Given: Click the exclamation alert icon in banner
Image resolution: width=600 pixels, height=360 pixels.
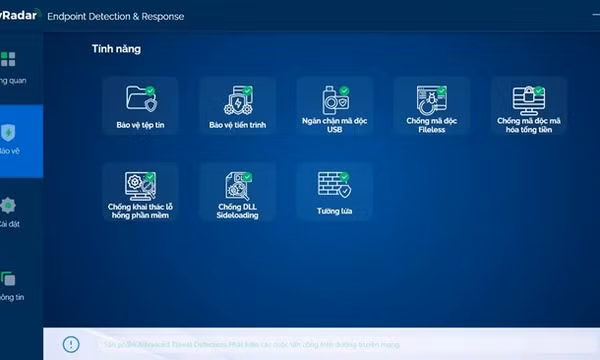Looking at the screenshot, I should click(x=71, y=344).
